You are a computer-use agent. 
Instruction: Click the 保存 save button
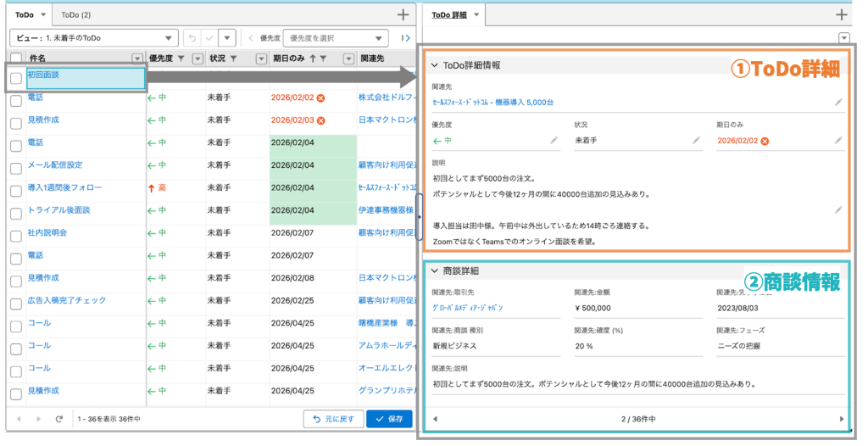pos(389,419)
